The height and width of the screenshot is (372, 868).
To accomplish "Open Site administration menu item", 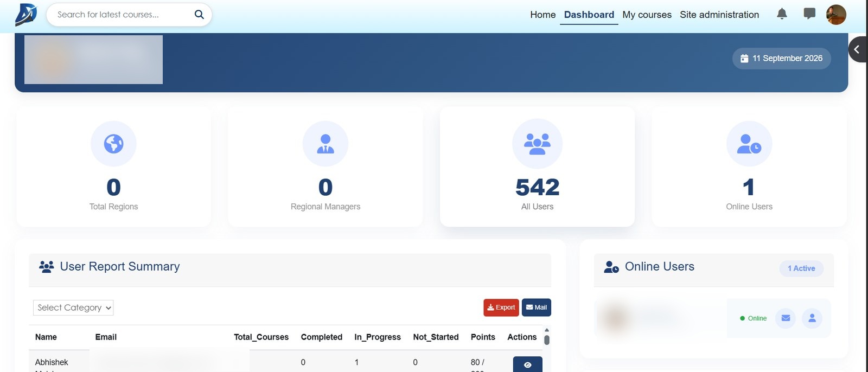I will [719, 15].
